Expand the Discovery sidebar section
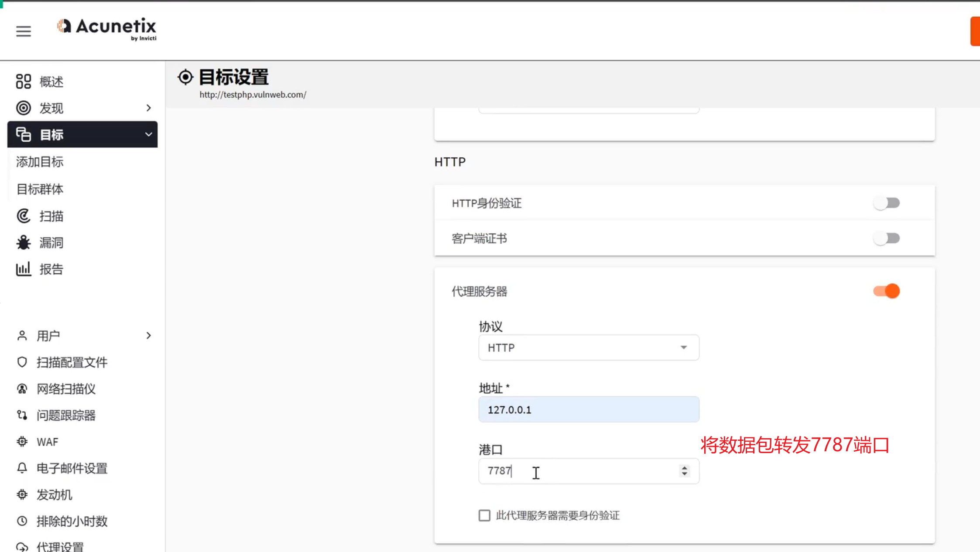The image size is (980, 552). click(x=148, y=108)
